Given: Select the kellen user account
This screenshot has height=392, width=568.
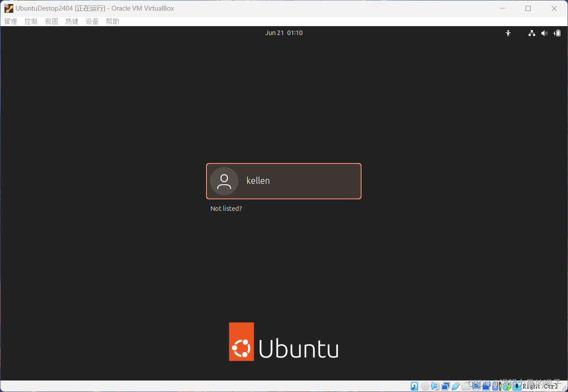Looking at the screenshot, I should coord(284,181).
